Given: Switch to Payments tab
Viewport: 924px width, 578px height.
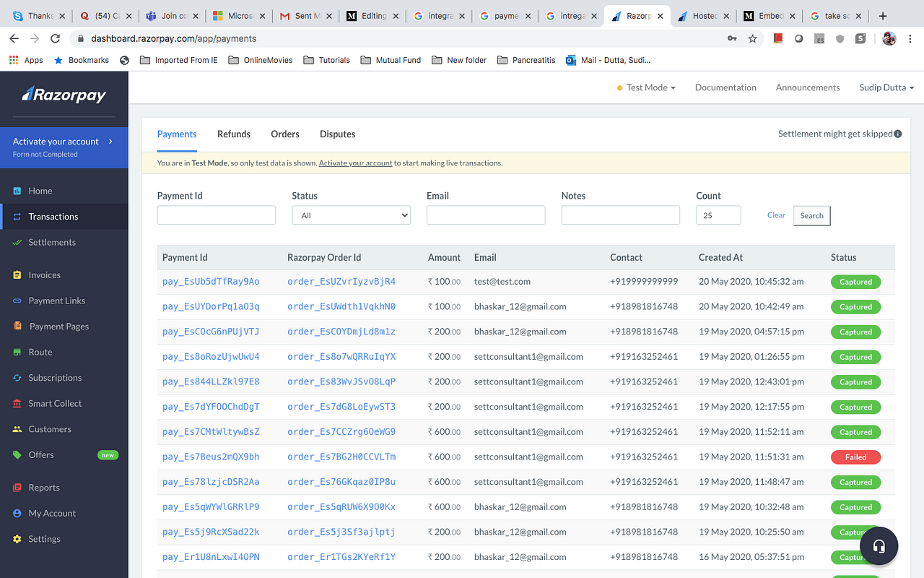Looking at the screenshot, I should (x=177, y=134).
